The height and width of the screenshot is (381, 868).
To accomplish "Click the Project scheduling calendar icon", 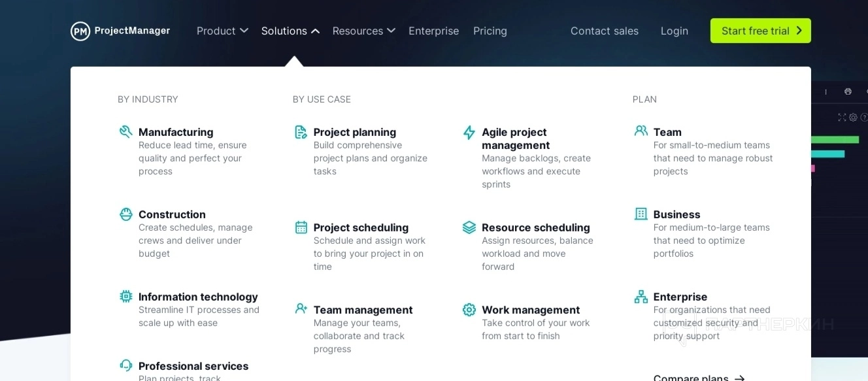I will tap(301, 227).
